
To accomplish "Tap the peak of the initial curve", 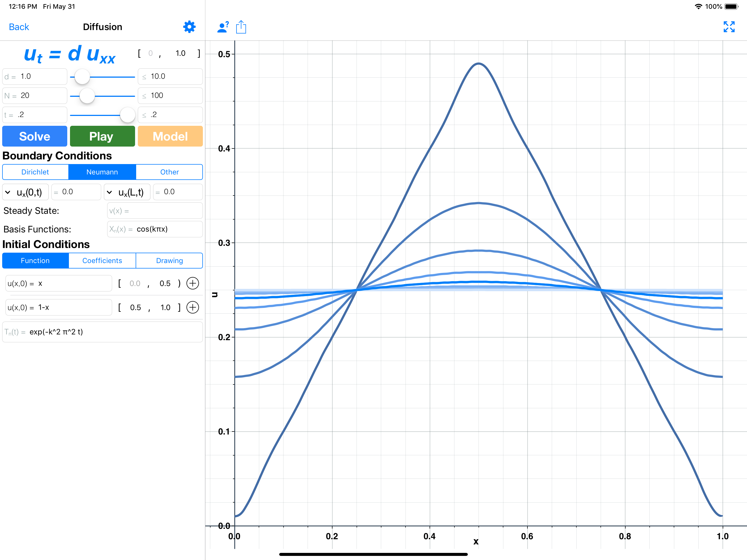I will pos(478,63).
